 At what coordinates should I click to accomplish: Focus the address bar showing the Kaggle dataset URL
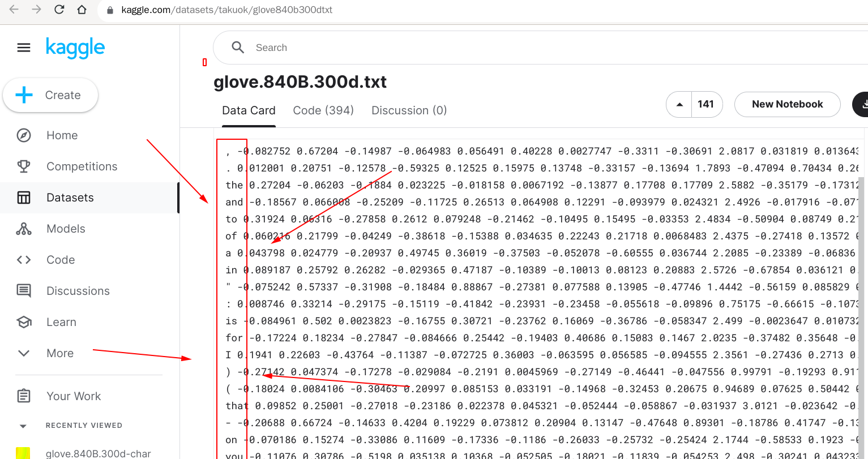tap(481, 10)
